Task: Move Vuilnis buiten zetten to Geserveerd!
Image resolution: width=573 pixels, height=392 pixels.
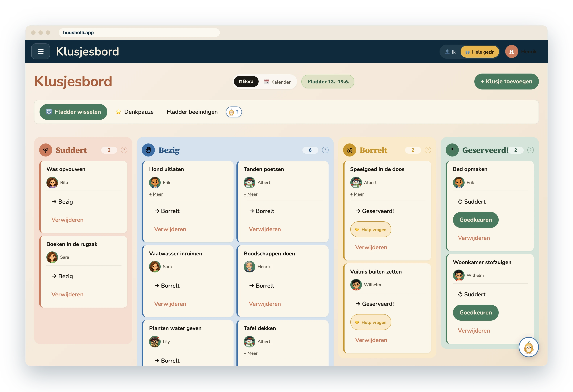Action: coord(374,304)
